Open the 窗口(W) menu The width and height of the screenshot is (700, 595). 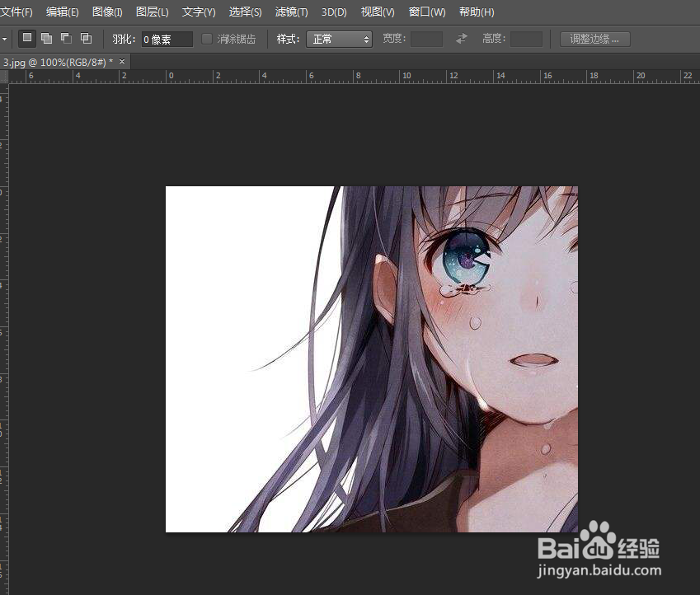(427, 12)
